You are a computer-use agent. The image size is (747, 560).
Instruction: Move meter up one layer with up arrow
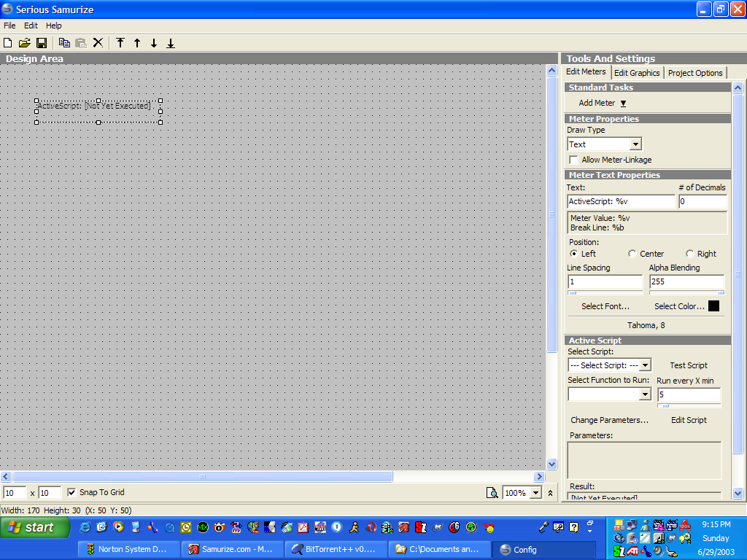(x=137, y=43)
